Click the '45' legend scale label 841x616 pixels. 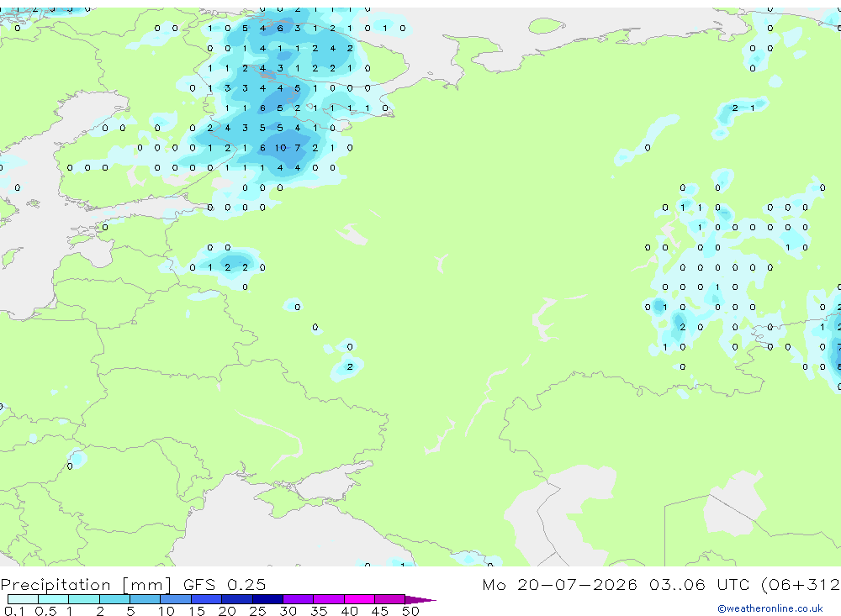(x=380, y=611)
